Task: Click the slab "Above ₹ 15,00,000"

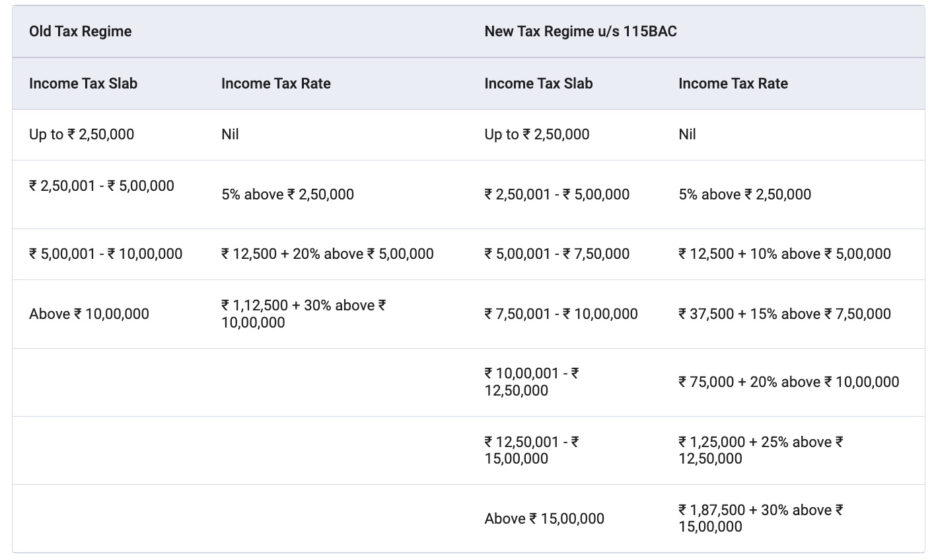Action: click(x=544, y=518)
